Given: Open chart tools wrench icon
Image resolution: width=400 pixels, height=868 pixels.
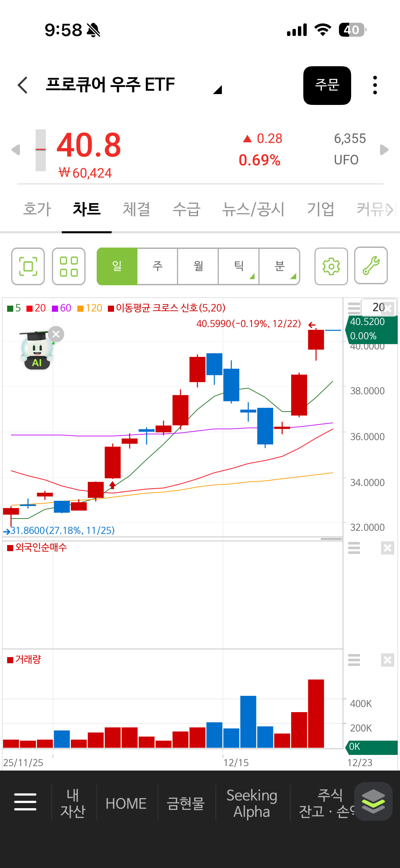Looking at the screenshot, I should tap(371, 266).
